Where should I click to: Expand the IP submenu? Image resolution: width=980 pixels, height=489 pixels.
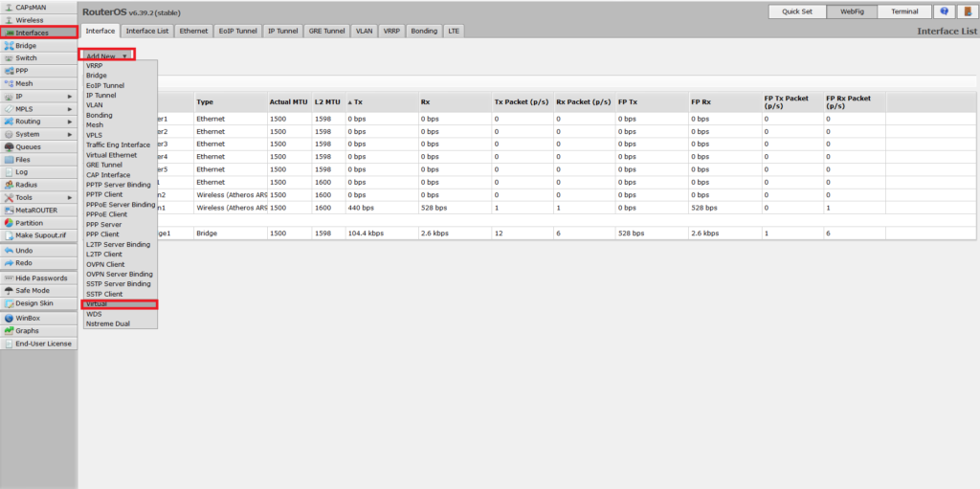[x=38, y=97]
